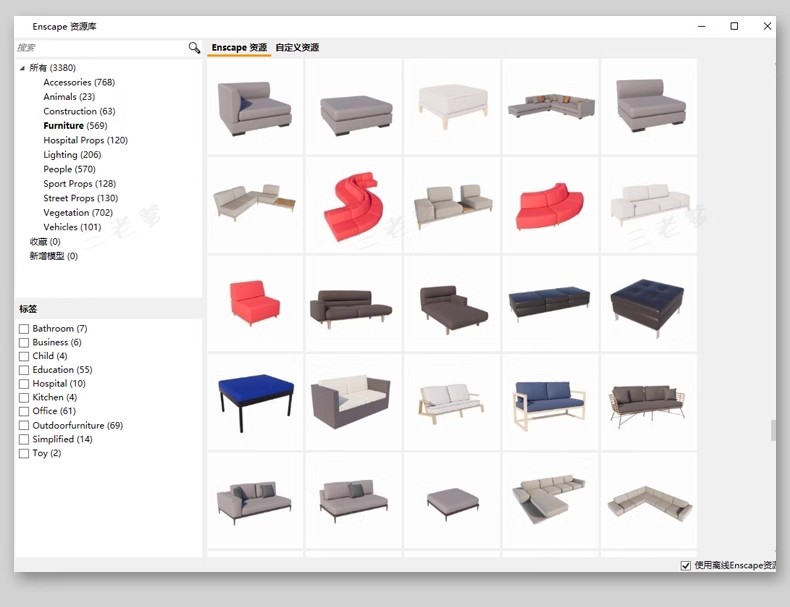Choose the bright blue bench with black legs
Screen dimensions: 790x607
point(255,401)
